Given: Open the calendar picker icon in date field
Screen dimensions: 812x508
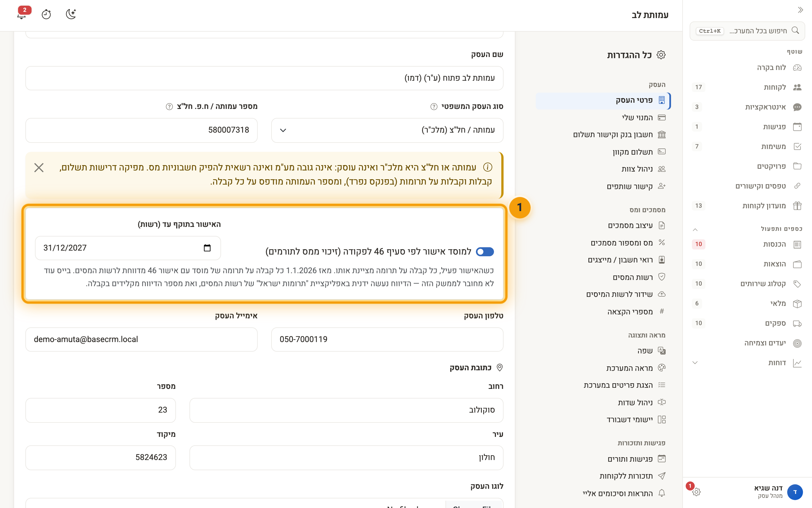Looking at the screenshot, I should (207, 248).
